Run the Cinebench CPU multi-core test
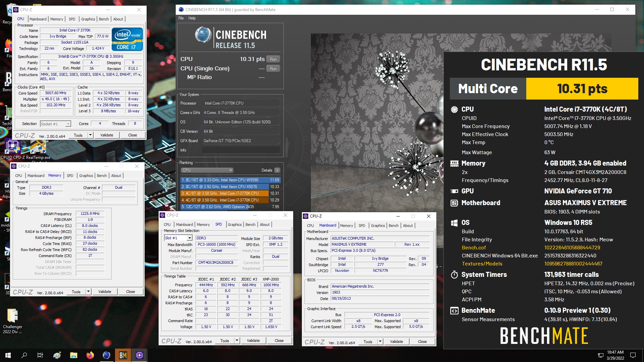Viewport: 644px width, 362px height. (273, 59)
